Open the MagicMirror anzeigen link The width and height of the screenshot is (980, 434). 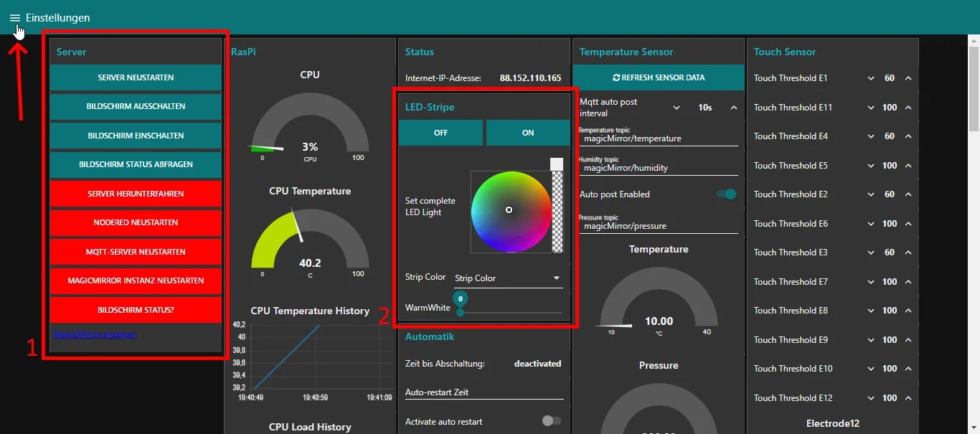click(x=95, y=333)
